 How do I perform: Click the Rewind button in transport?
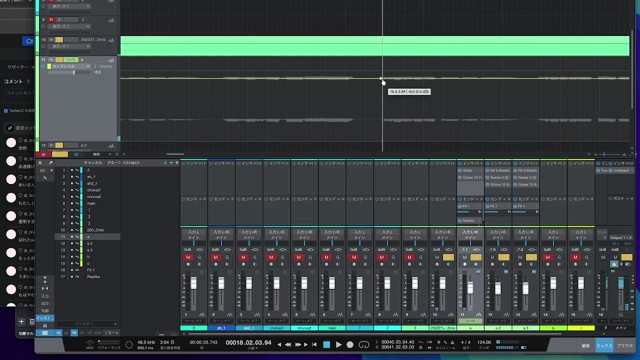click(288, 345)
